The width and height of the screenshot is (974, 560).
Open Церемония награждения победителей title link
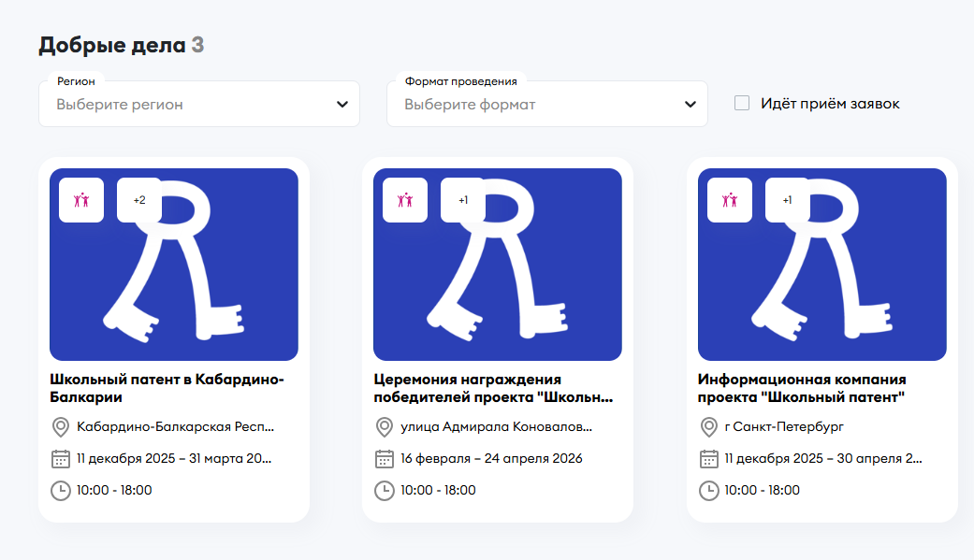click(x=493, y=388)
